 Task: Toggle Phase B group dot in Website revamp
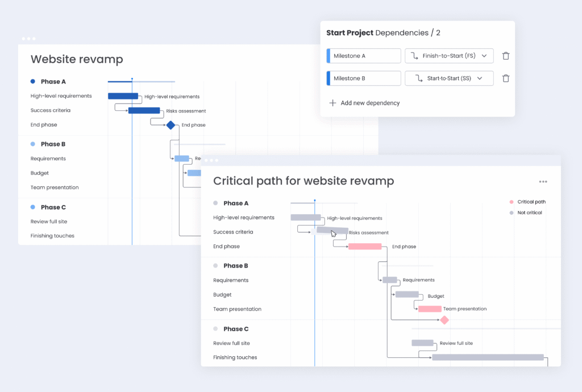(33, 144)
